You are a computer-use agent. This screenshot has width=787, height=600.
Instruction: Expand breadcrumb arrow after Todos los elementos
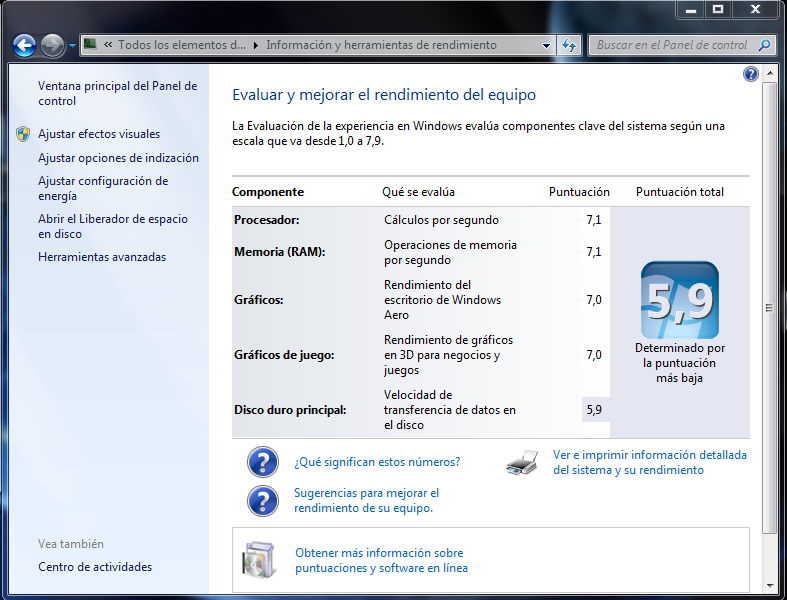click(256, 45)
